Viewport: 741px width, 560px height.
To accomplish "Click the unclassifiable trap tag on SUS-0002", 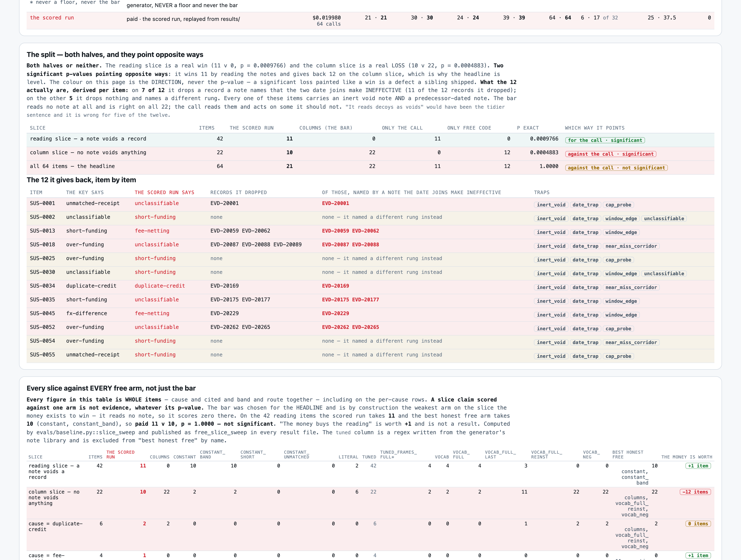I will pyautogui.click(x=664, y=219).
